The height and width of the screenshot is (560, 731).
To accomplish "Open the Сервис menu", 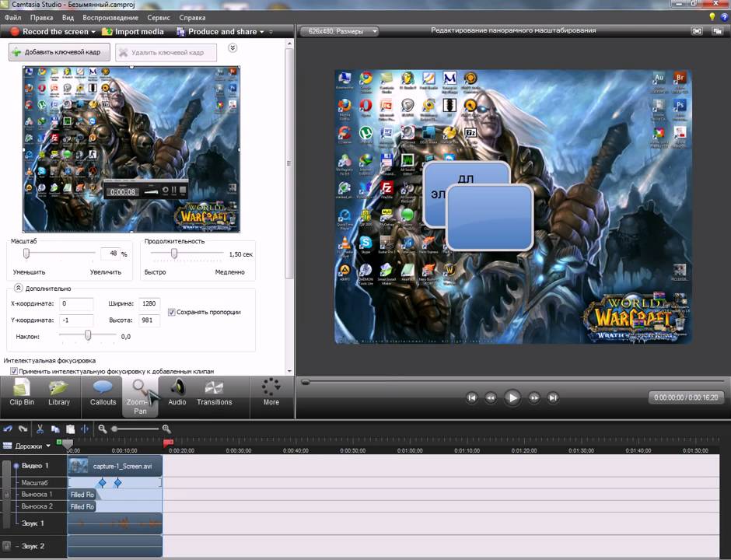I will click(159, 18).
